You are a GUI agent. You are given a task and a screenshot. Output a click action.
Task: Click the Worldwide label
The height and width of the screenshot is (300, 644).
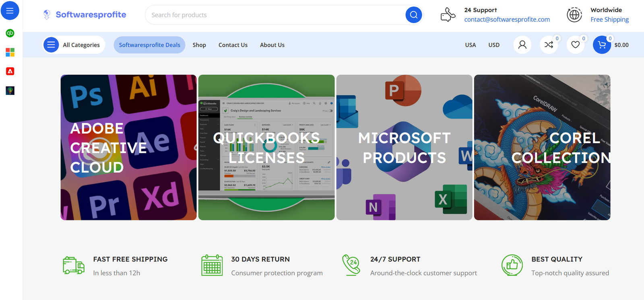pyautogui.click(x=606, y=10)
